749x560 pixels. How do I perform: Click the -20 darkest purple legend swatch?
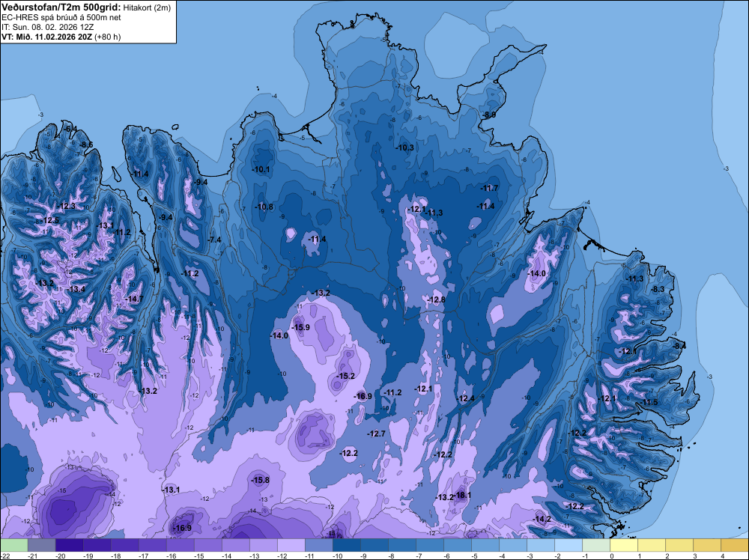coord(69,545)
